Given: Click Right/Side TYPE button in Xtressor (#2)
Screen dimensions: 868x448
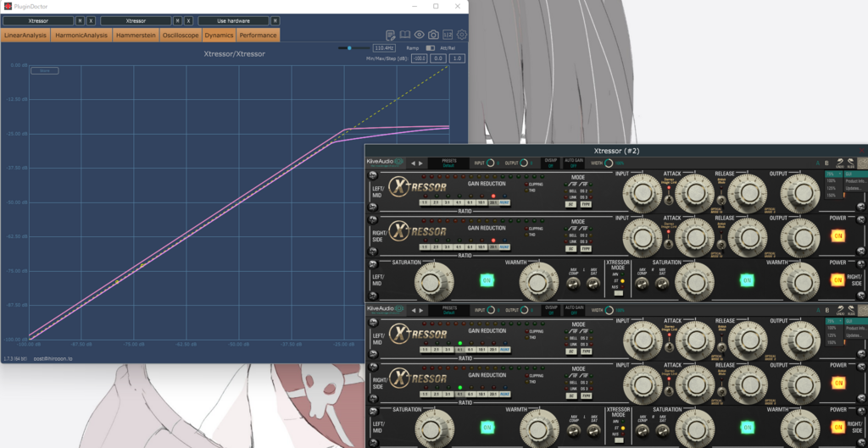Looking at the screenshot, I should 585,250.
